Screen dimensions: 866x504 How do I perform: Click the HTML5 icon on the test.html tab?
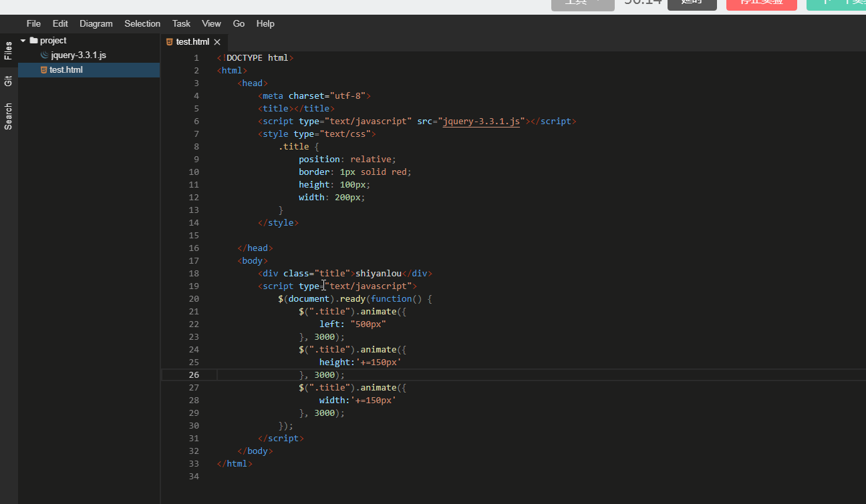coord(170,42)
